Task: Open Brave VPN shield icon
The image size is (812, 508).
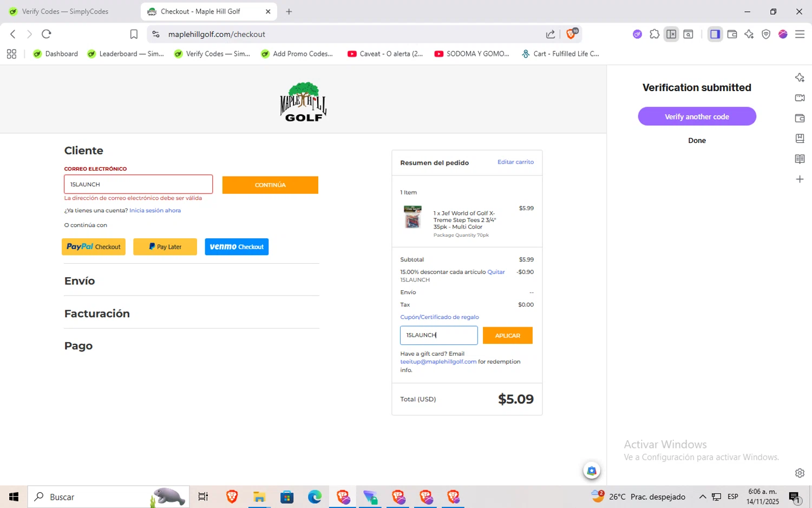Action: [x=766, y=34]
